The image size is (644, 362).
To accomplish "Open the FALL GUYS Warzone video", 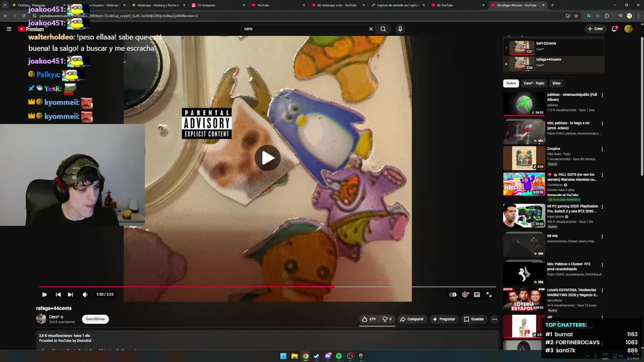I will point(572,177).
